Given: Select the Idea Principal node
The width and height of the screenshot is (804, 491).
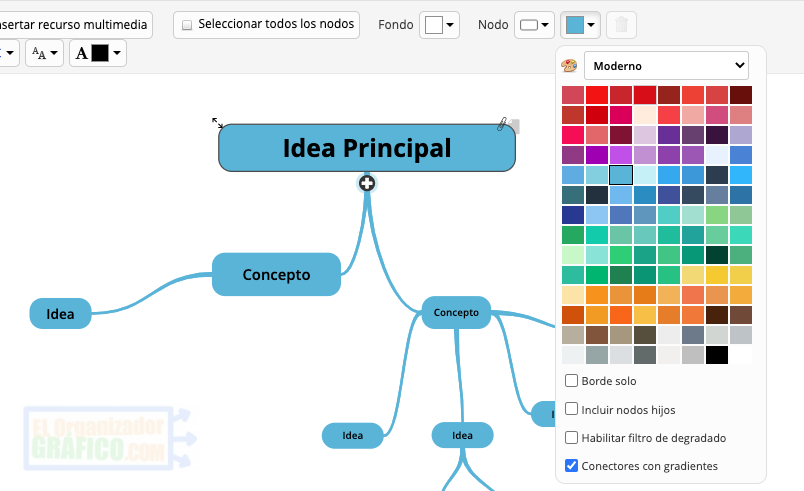Looking at the screenshot, I should pos(367,149).
